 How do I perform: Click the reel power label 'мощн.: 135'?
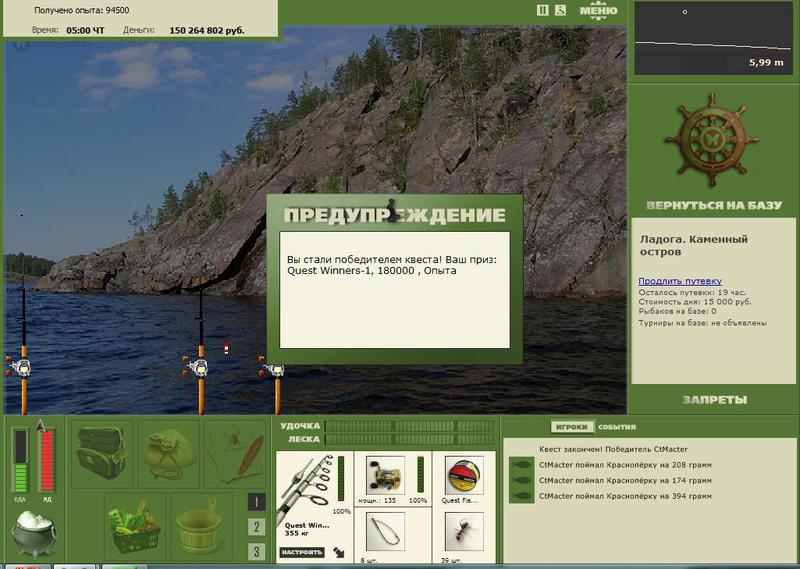pos(377,501)
